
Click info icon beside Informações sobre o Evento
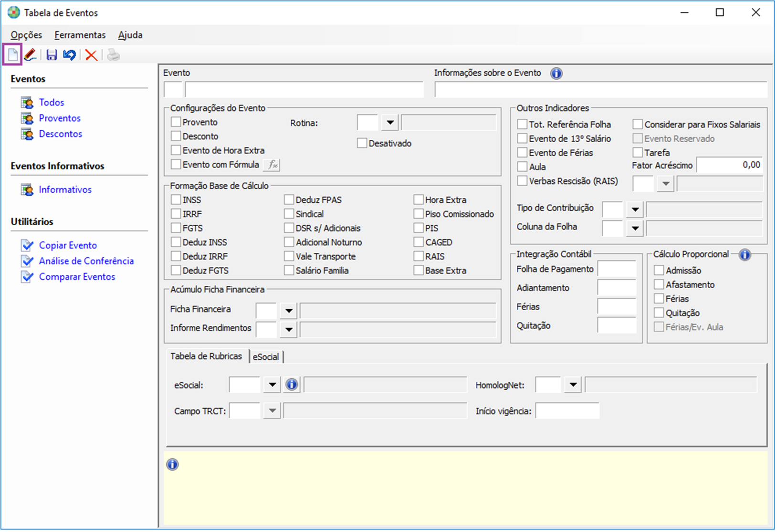coord(556,73)
